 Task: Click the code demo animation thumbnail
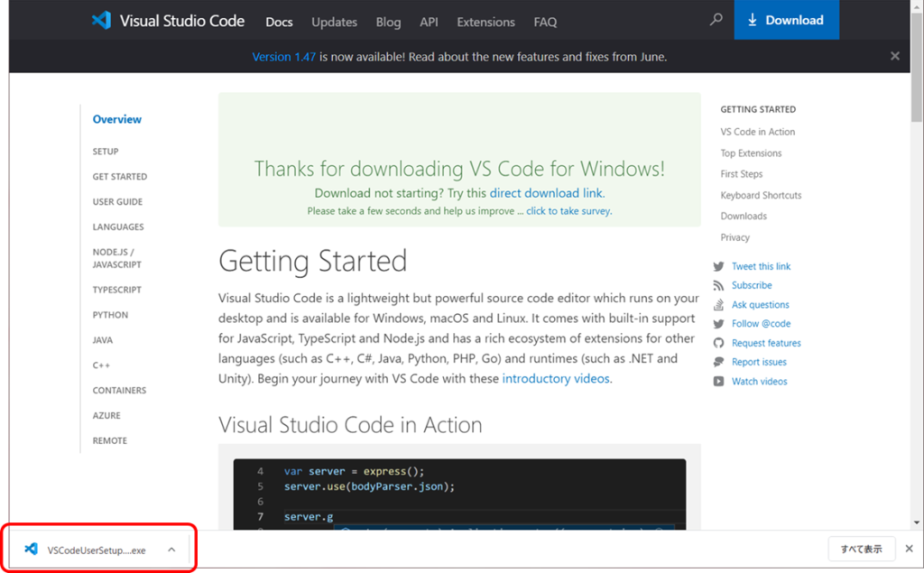point(459,494)
